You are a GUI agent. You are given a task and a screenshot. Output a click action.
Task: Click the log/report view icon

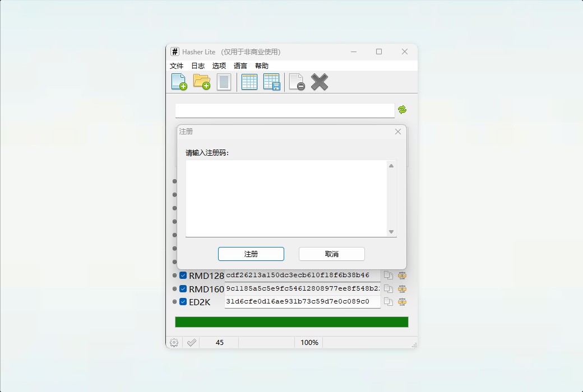click(x=224, y=81)
